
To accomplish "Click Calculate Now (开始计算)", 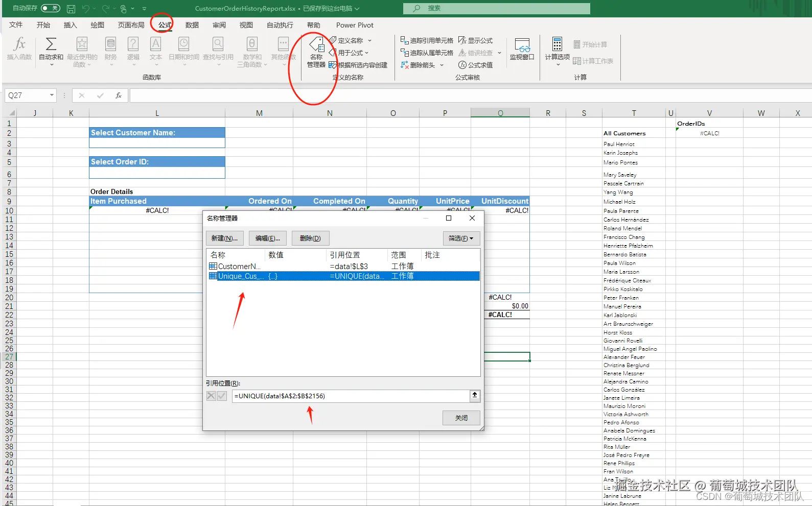I will point(590,44).
